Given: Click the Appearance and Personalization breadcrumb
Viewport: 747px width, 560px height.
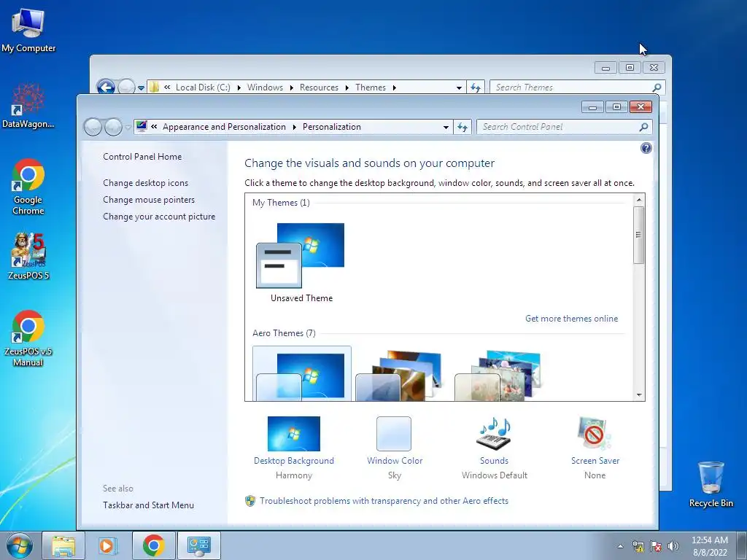Looking at the screenshot, I should [225, 127].
